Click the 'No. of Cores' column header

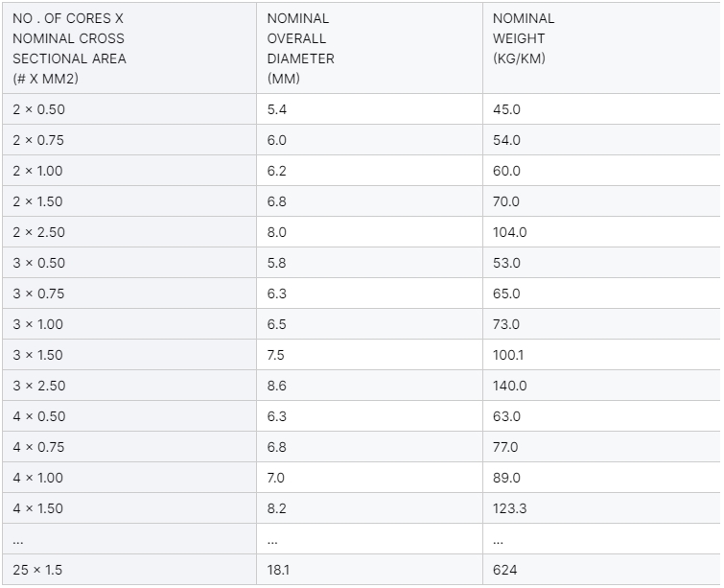pos(69,48)
